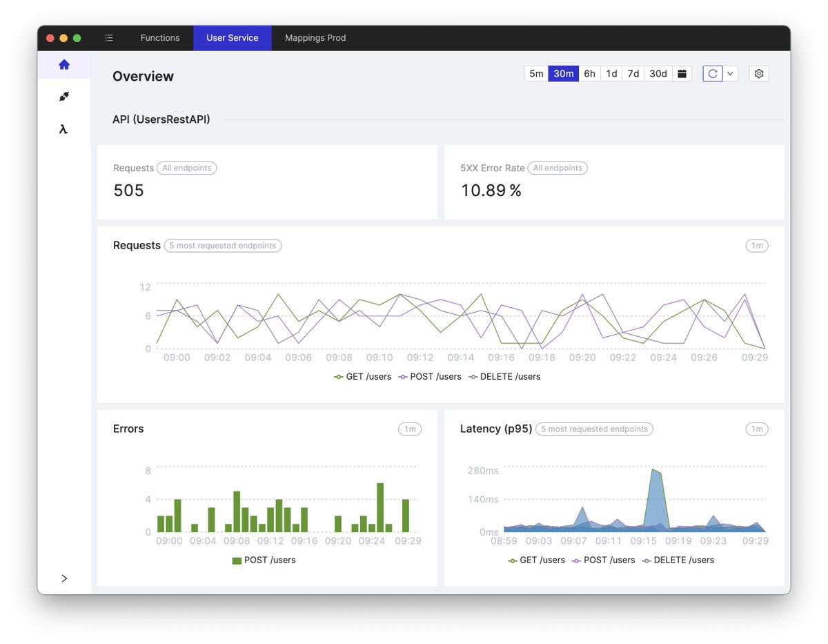Viewport: 828px width, 644px height.
Task: Click the list icon in the title bar
Action: click(x=108, y=38)
